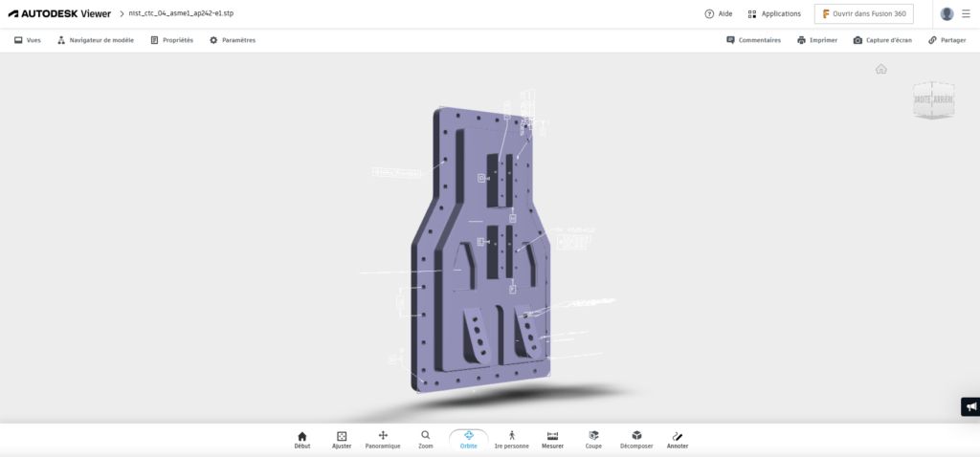Select the Zoom tool
The image size is (980, 457).
click(425, 440)
